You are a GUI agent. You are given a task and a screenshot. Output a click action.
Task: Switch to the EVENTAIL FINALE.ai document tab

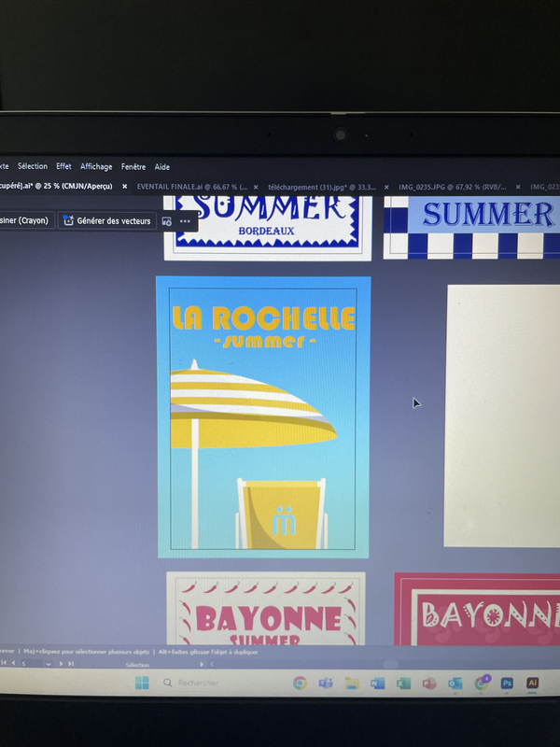coord(191,187)
